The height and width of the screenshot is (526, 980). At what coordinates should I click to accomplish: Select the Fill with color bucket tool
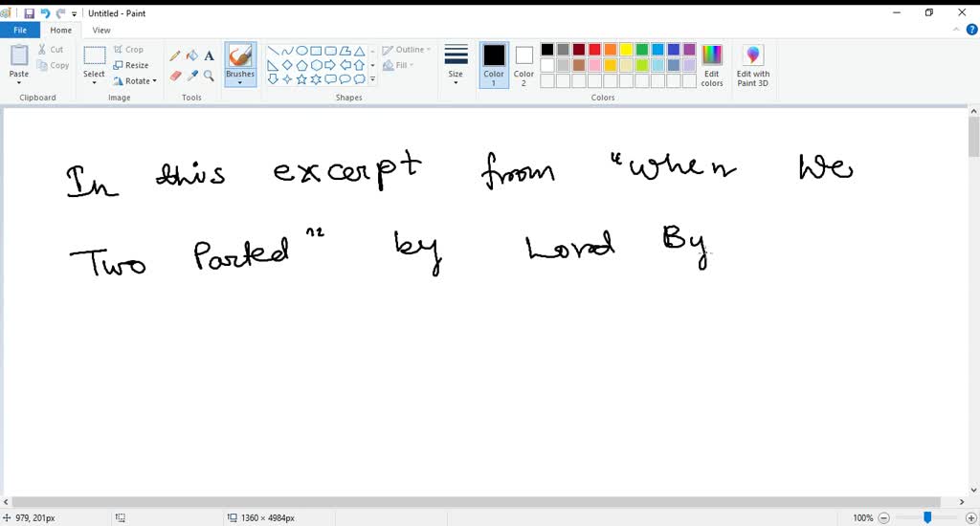(x=191, y=56)
